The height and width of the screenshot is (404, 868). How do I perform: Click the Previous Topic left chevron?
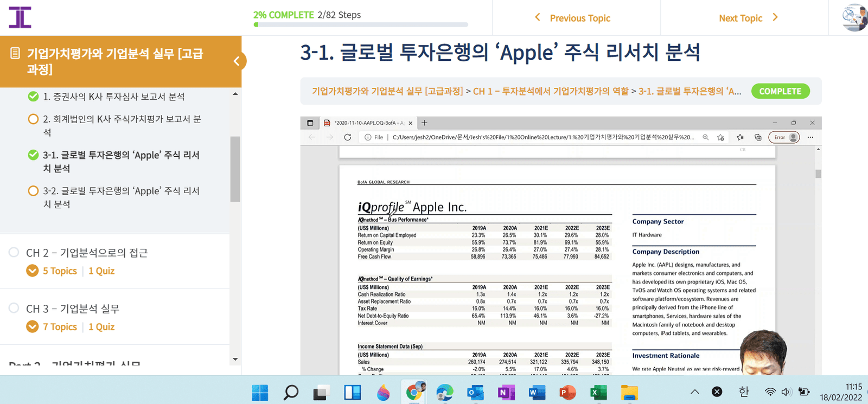538,17
